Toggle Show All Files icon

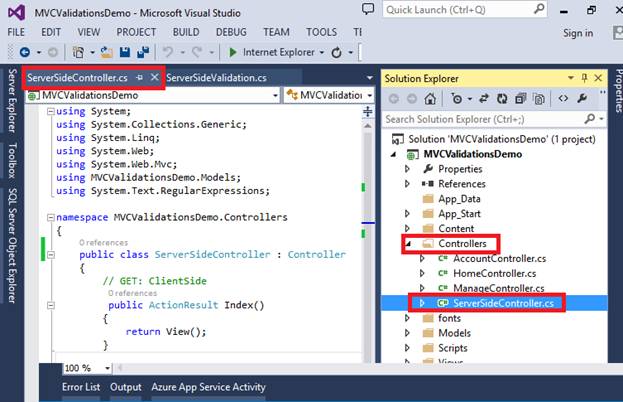(x=539, y=99)
